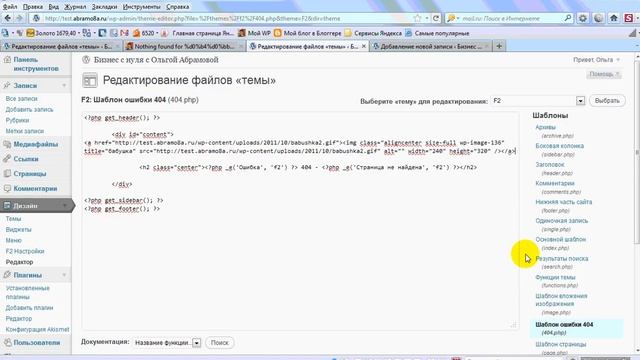Open the Мой блог в Блоггере bookmark

[x=307, y=33]
